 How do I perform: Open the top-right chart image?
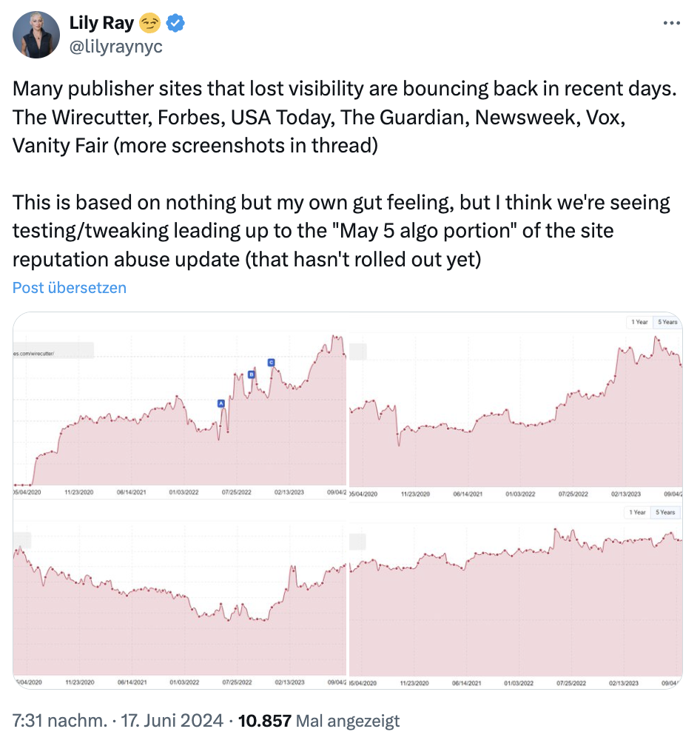pos(514,414)
